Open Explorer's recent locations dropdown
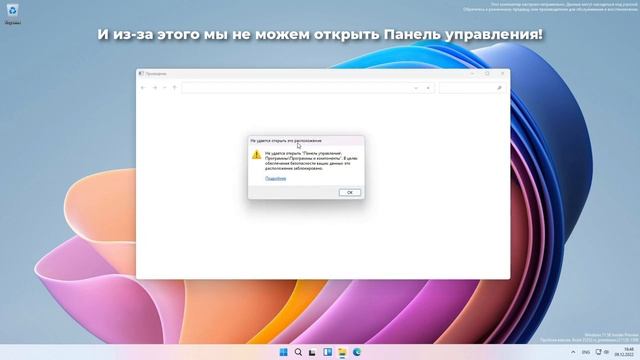The image size is (640, 360). (x=164, y=88)
